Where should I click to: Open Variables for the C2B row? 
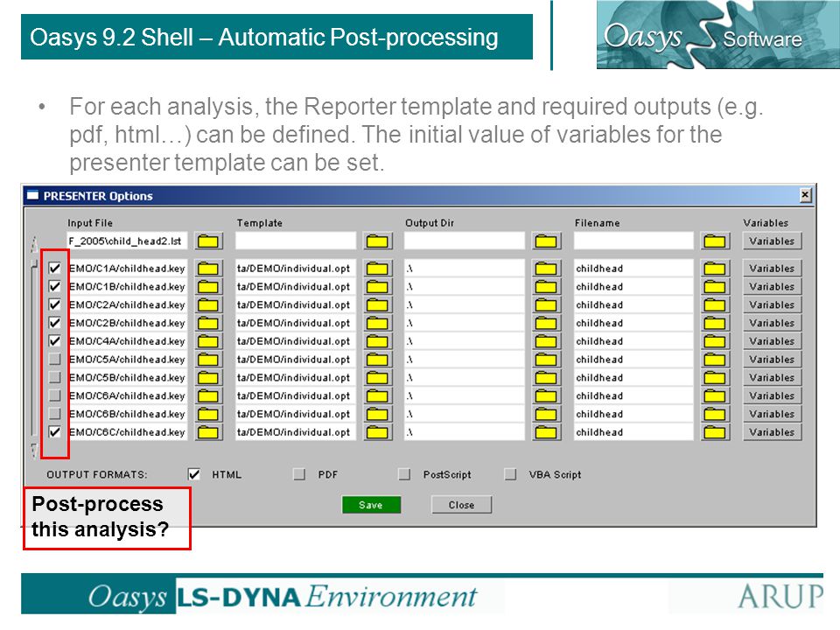pos(772,323)
